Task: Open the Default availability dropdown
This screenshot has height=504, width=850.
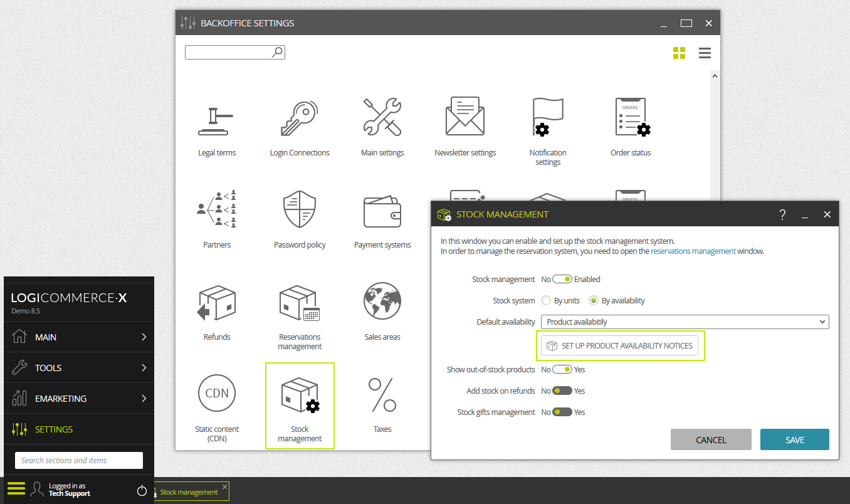Action: coord(685,322)
